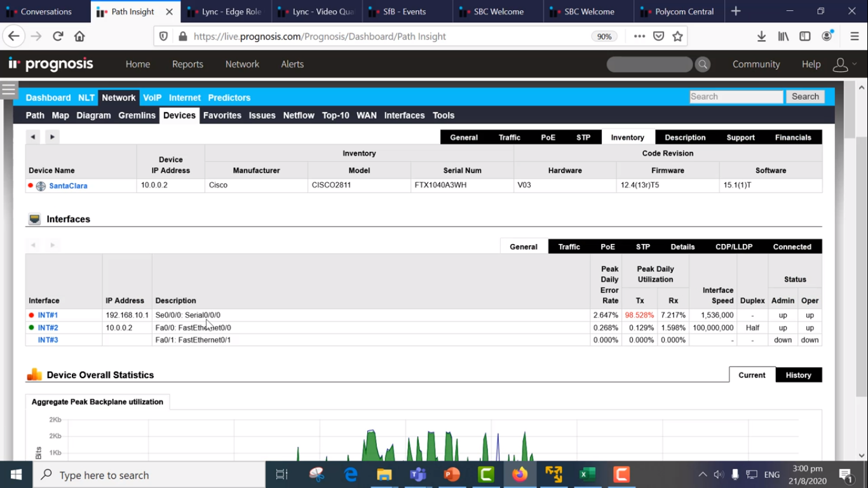
Task: Open the CDP/LLDP tab in Interfaces
Action: tap(734, 247)
